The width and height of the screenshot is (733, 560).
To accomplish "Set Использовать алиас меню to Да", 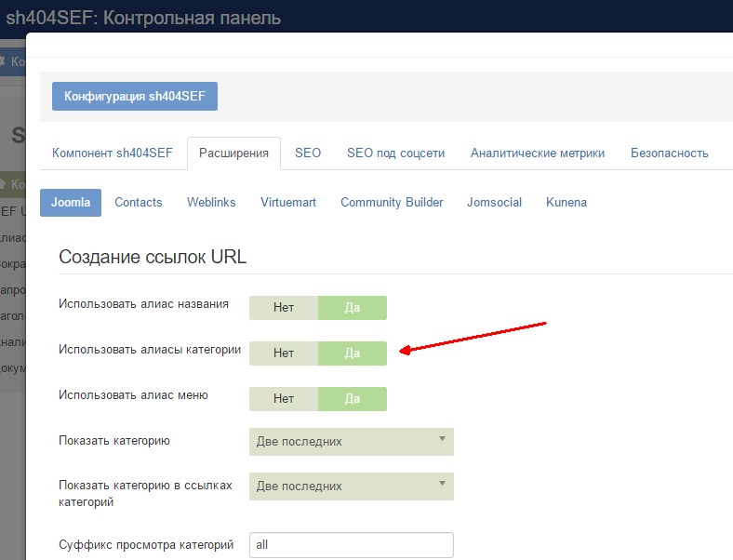I will point(352,398).
